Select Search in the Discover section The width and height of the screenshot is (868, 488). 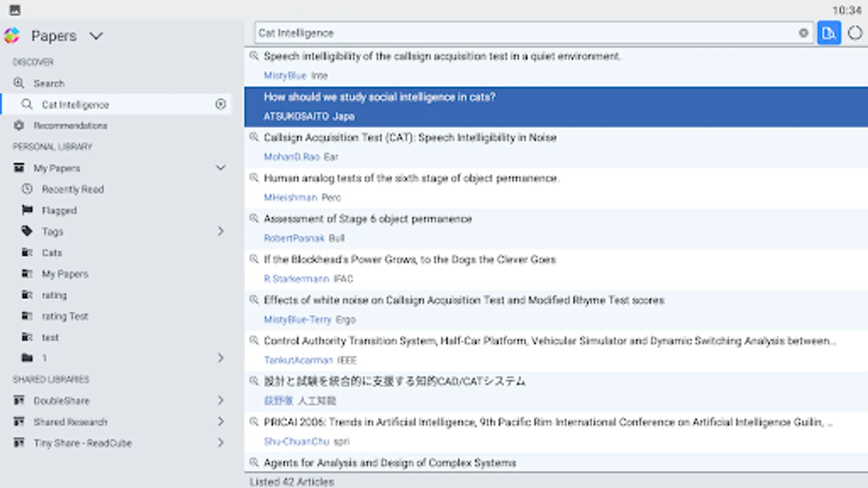pyautogui.click(x=49, y=84)
